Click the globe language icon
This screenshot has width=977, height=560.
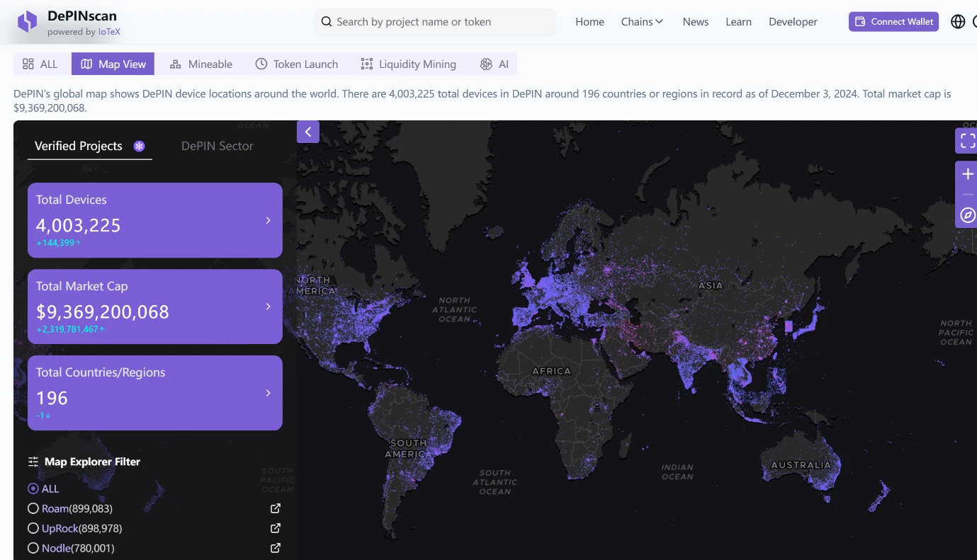958,22
